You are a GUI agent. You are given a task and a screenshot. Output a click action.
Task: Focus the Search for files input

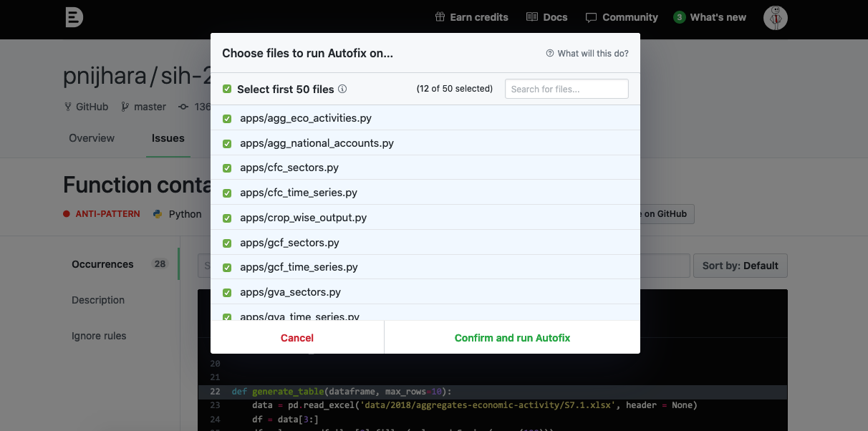(x=566, y=89)
